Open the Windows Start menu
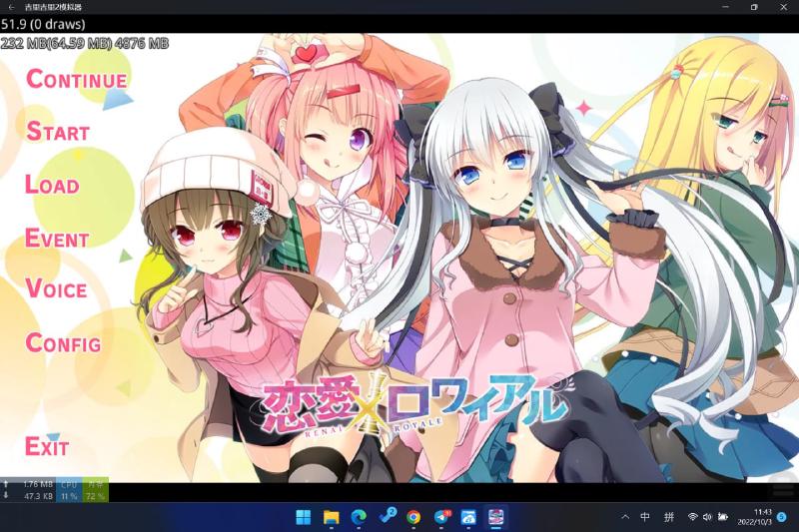Image resolution: width=799 pixels, height=532 pixels. (304, 517)
